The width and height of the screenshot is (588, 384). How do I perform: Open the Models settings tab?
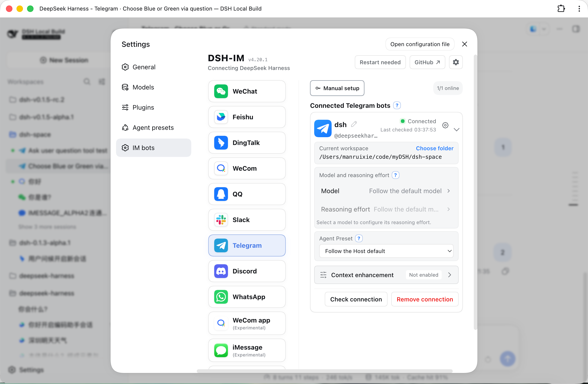153,87
